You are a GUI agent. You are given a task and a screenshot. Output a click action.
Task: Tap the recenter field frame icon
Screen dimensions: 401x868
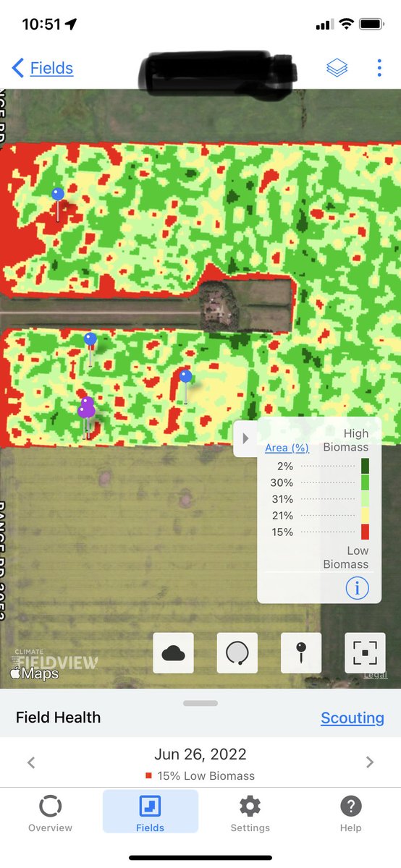coord(365,653)
